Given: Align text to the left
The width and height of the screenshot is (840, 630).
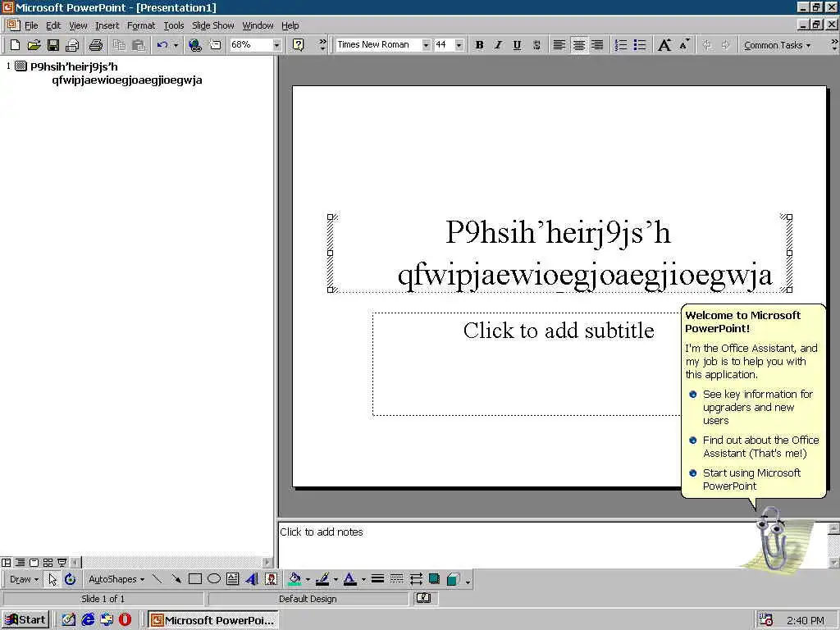Looking at the screenshot, I should [559, 45].
